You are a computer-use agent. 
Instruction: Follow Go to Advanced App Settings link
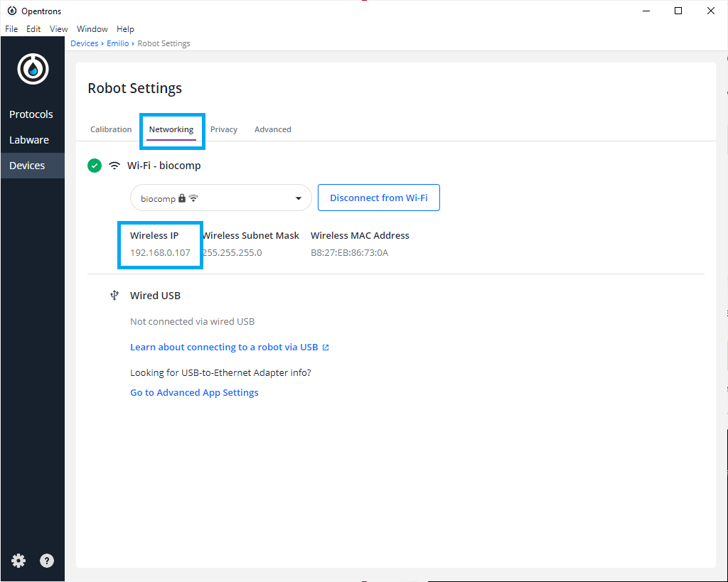click(195, 393)
